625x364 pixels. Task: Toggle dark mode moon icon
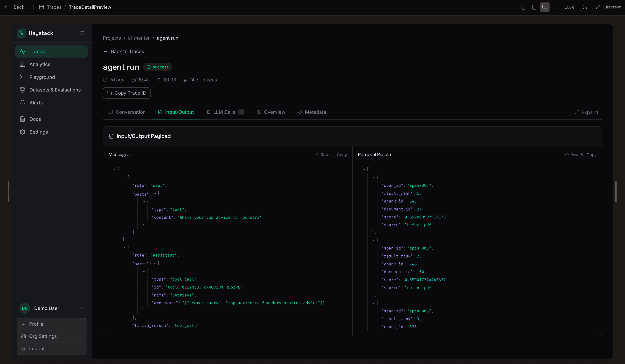click(x=585, y=7)
